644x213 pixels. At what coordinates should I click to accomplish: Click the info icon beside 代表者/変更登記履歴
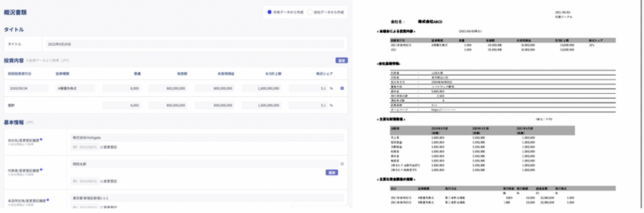point(42,170)
